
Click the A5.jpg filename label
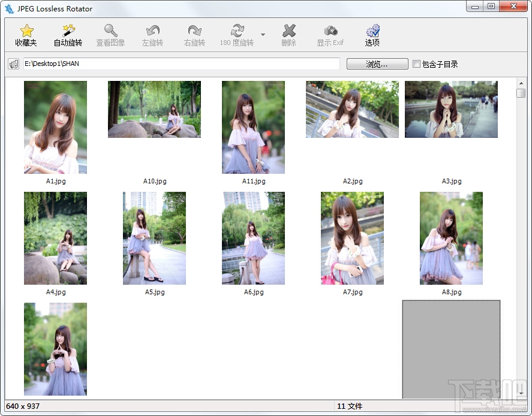point(155,292)
